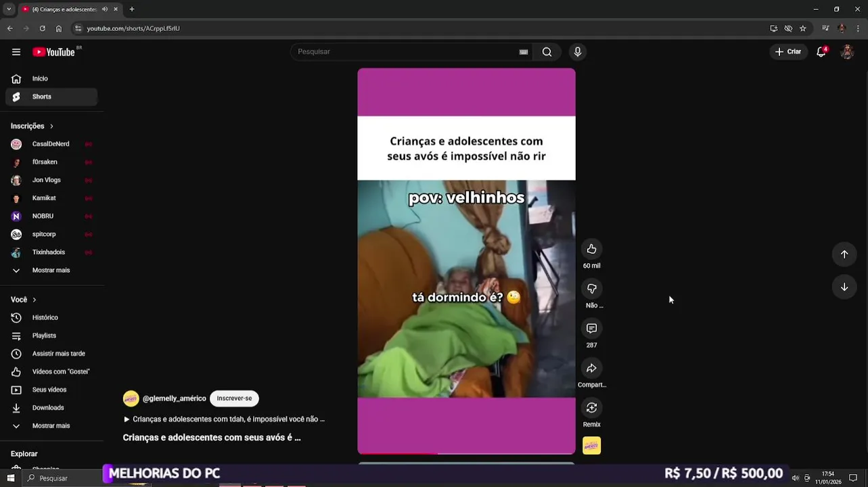The height and width of the screenshot is (487, 868).
Task: Open the f0rsaken channel subscription
Action: tap(51, 162)
